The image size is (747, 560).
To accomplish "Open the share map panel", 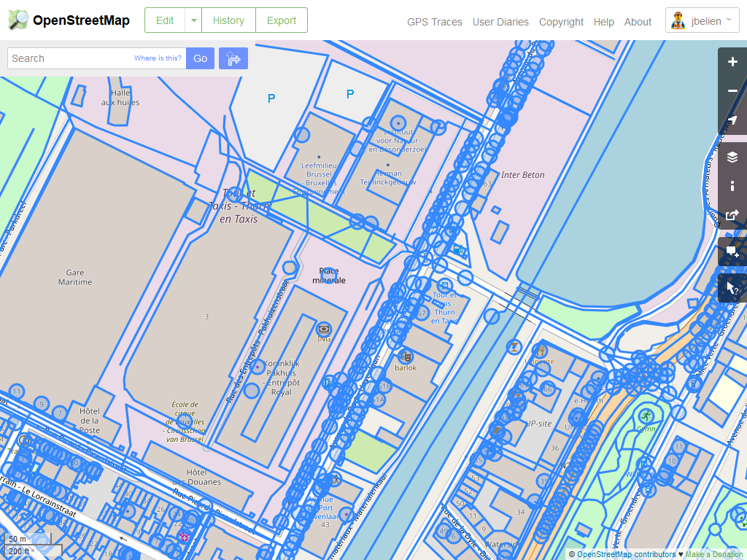I will click(x=732, y=216).
